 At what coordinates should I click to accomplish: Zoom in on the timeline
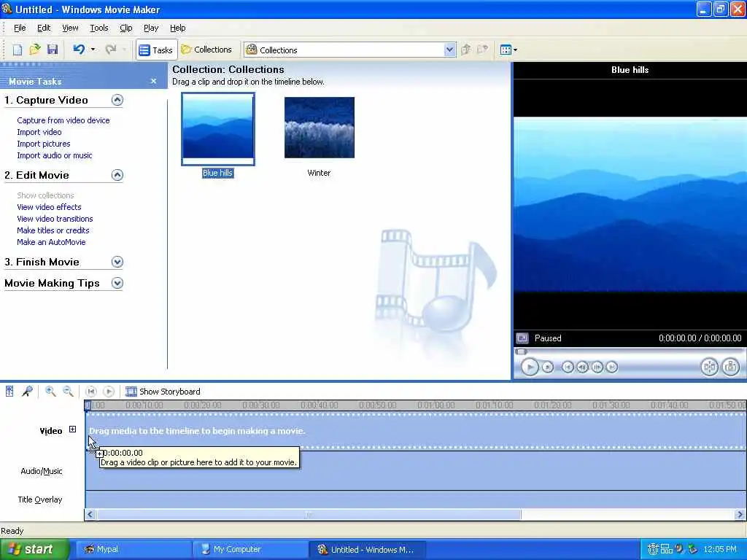click(x=50, y=392)
